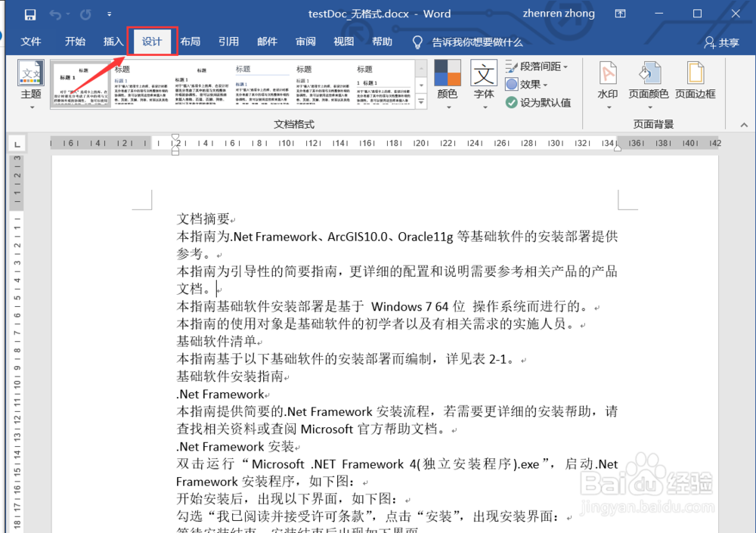The width and height of the screenshot is (756, 533).
Task: Click the line 基础软件安装指南
Action: point(230,377)
